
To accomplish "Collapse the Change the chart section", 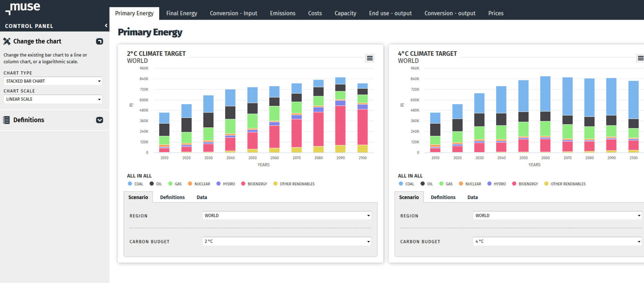I will 99,41.
